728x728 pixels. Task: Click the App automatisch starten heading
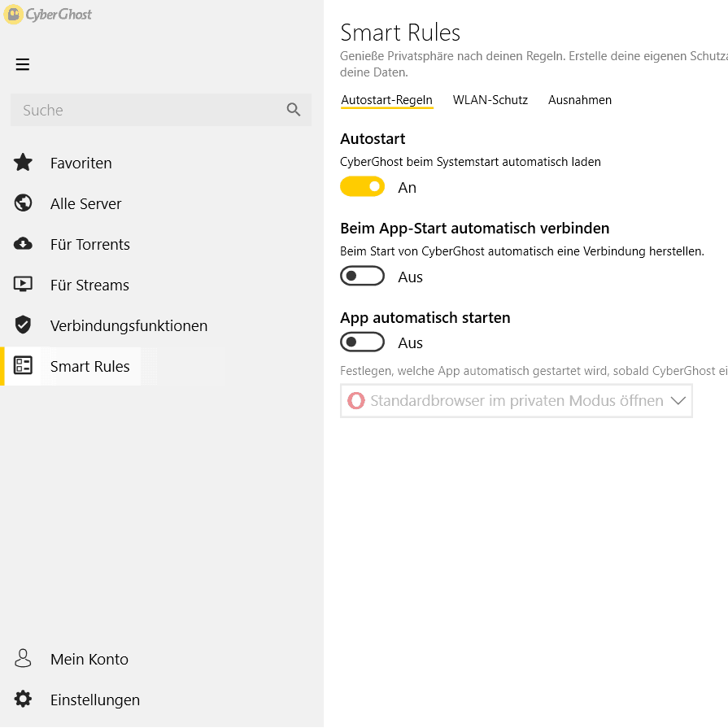click(x=425, y=317)
